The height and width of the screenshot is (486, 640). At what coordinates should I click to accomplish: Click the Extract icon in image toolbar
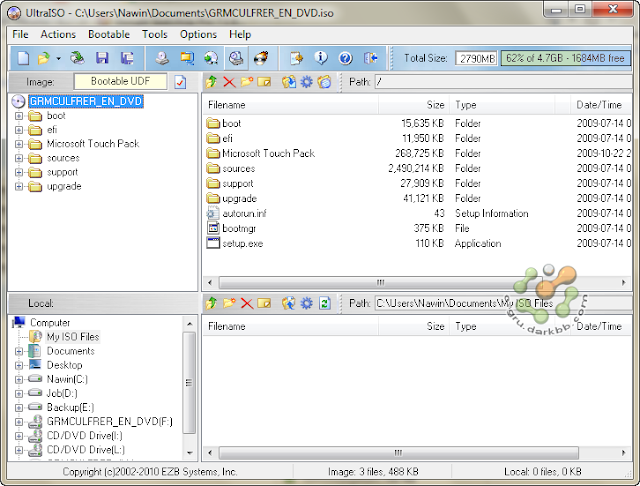coord(289,82)
